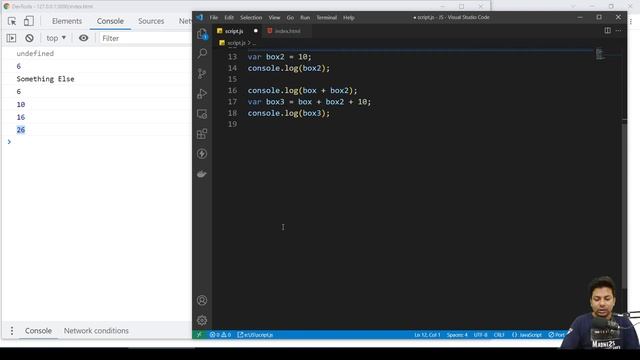
Task: Click the remote window status bar indicator
Action: [x=199, y=335]
